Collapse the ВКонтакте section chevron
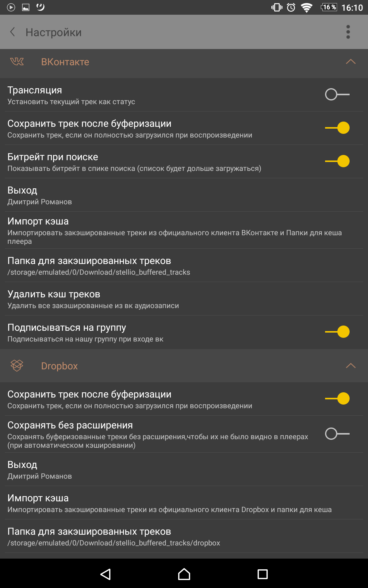The height and width of the screenshot is (588, 368). tap(351, 62)
